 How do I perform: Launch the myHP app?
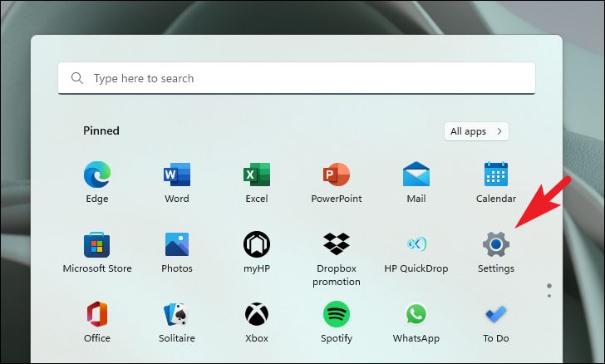[257, 252]
